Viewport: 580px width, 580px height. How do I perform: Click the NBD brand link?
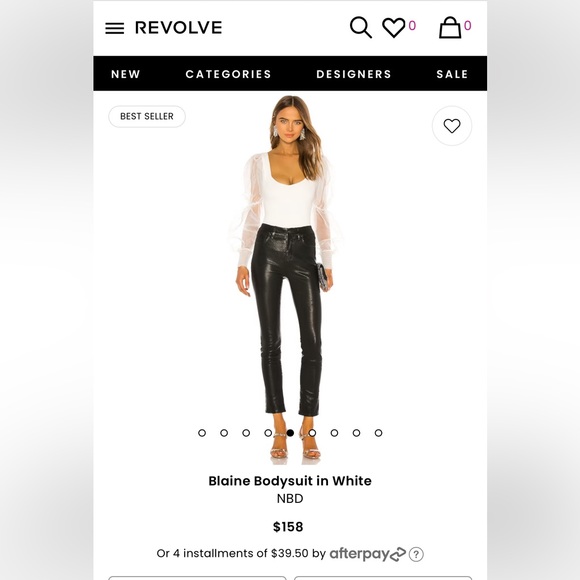pos(290,499)
